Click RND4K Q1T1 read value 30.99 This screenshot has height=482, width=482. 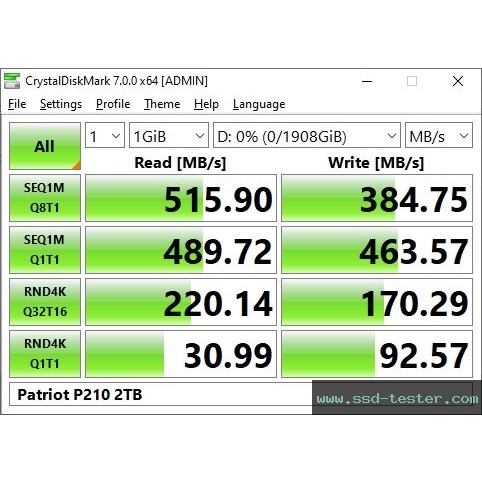[181, 354]
